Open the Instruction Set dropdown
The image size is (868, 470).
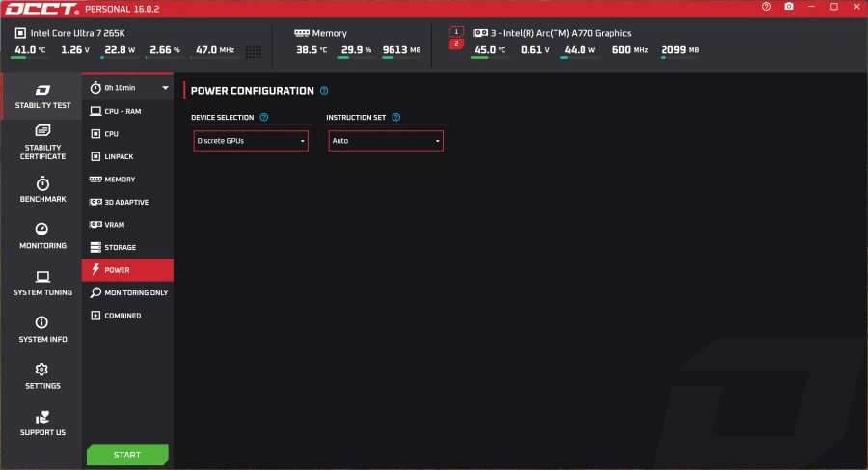tap(386, 141)
